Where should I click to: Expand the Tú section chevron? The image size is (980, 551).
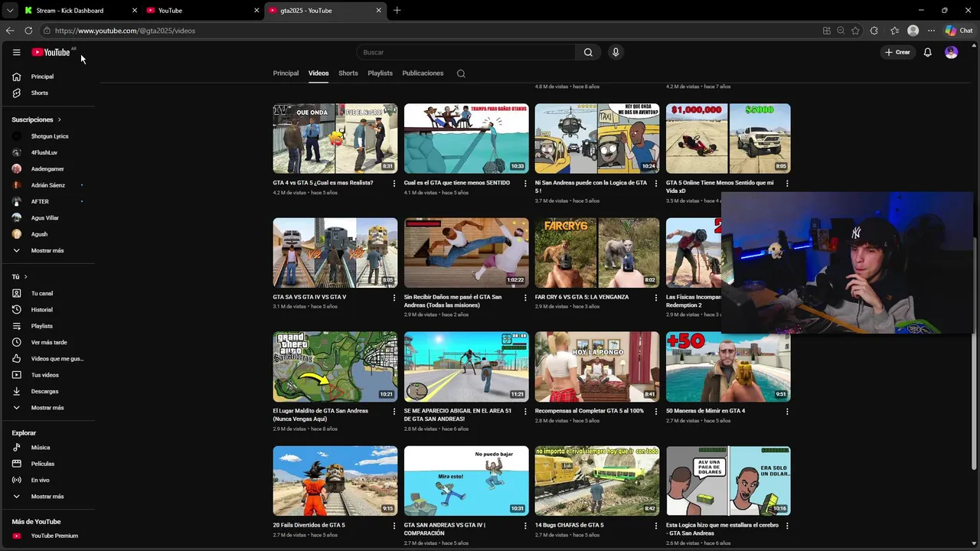25,277
